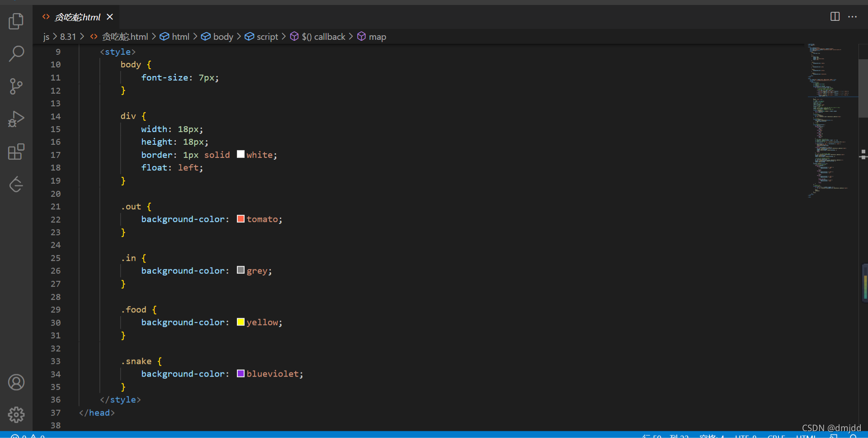Click the .food selector text
Screen dimensions: 868x438
(133, 309)
